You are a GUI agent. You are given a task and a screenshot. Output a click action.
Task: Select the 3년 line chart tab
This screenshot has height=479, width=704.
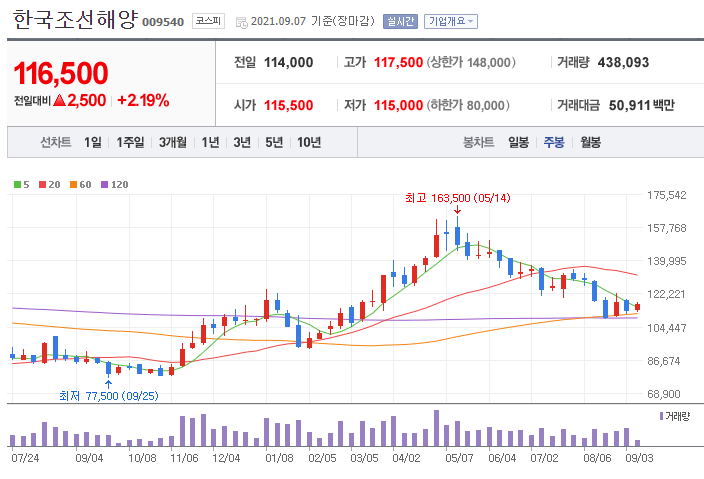242,142
